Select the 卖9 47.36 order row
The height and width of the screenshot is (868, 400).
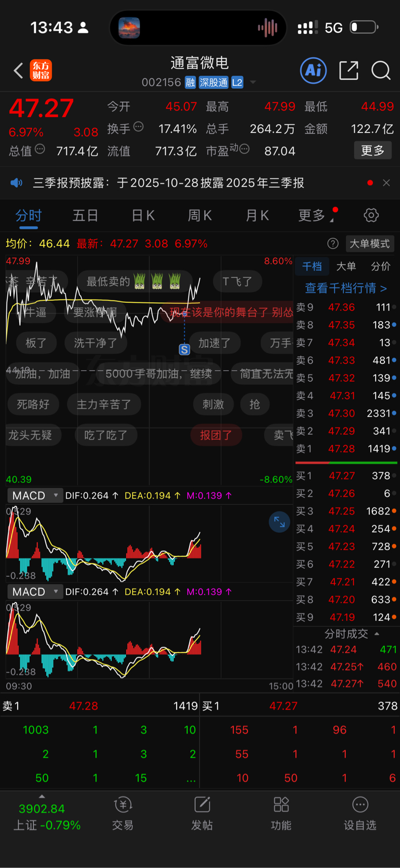pyautogui.click(x=346, y=308)
